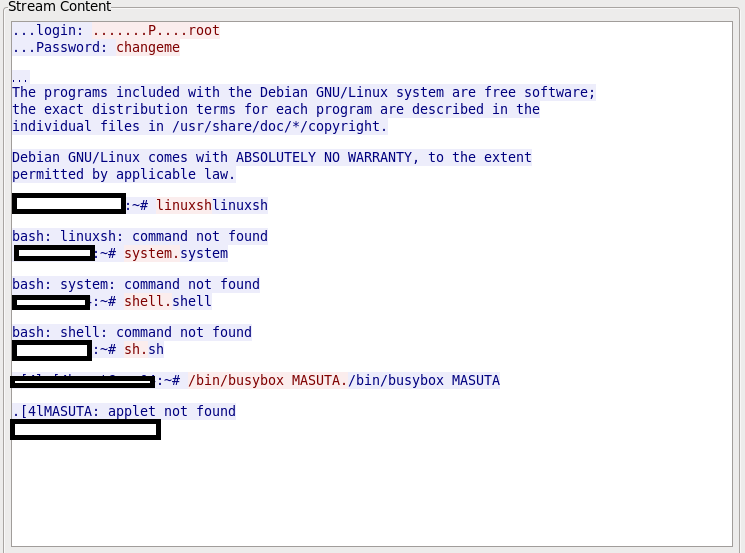This screenshot has width=745, height=553.
Task: Click the red '/bin/busybox MASUTA.' command
Action: [x=268, y=381]
